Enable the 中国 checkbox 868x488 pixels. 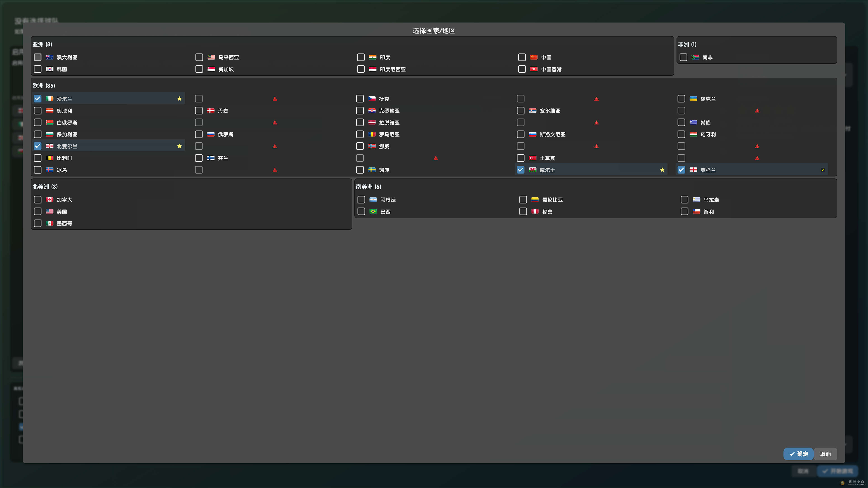coord(522,57)
